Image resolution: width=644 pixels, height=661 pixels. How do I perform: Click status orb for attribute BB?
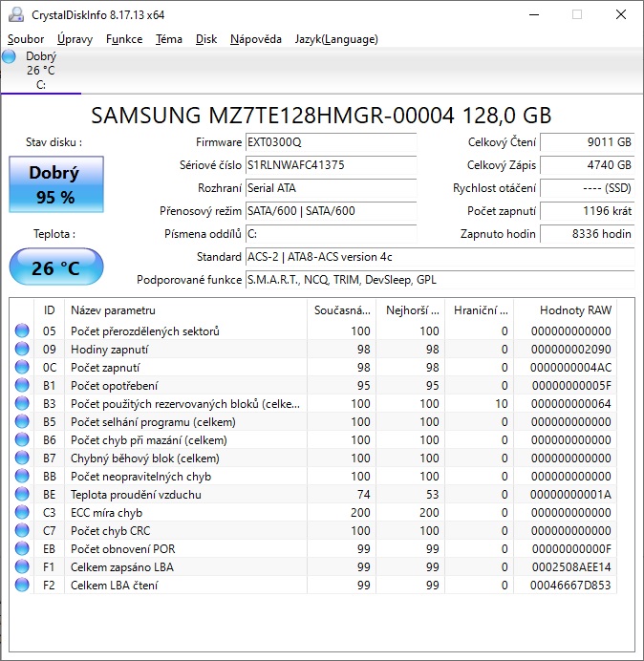point(22,476)
